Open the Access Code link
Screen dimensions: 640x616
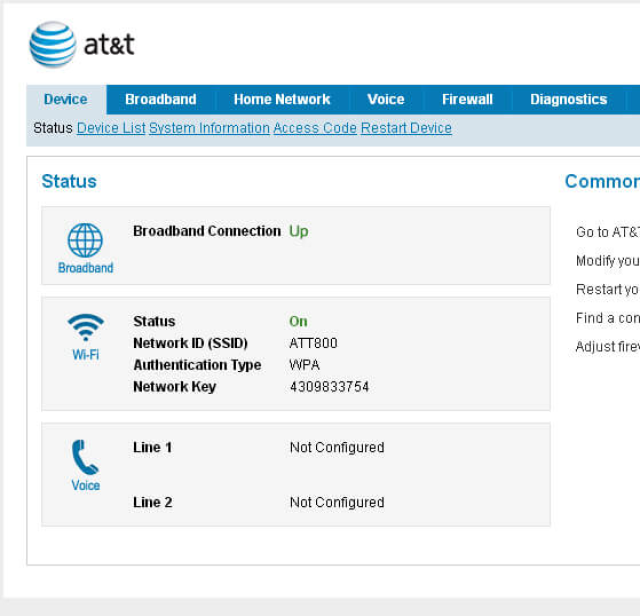[x=315, y=128]
